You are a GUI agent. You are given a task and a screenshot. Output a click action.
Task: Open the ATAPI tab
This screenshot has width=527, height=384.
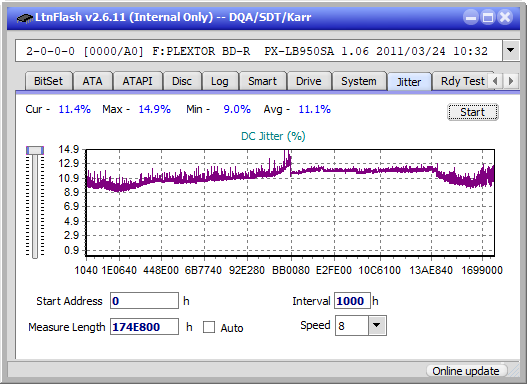(x=137, y=81)
